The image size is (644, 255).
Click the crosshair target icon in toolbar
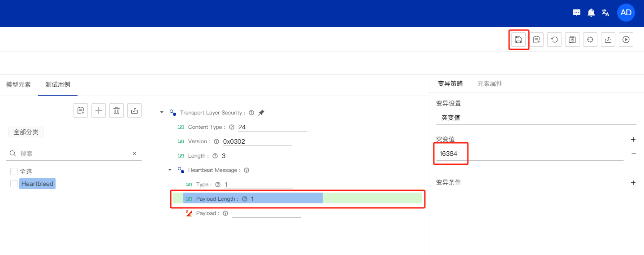590,40
